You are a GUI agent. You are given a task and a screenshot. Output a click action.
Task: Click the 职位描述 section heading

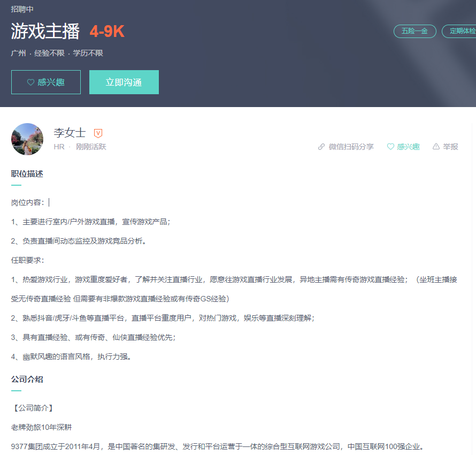click(x=27, y=174)
